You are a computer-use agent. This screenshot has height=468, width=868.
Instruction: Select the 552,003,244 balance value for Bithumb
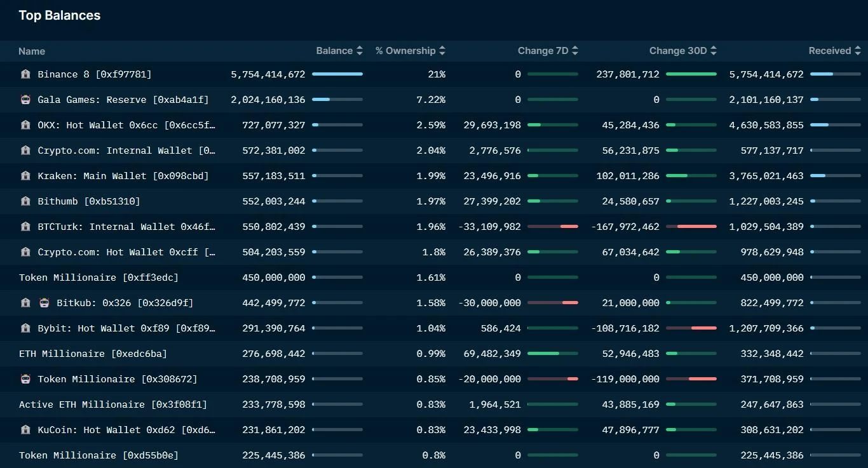coord(274,201)
